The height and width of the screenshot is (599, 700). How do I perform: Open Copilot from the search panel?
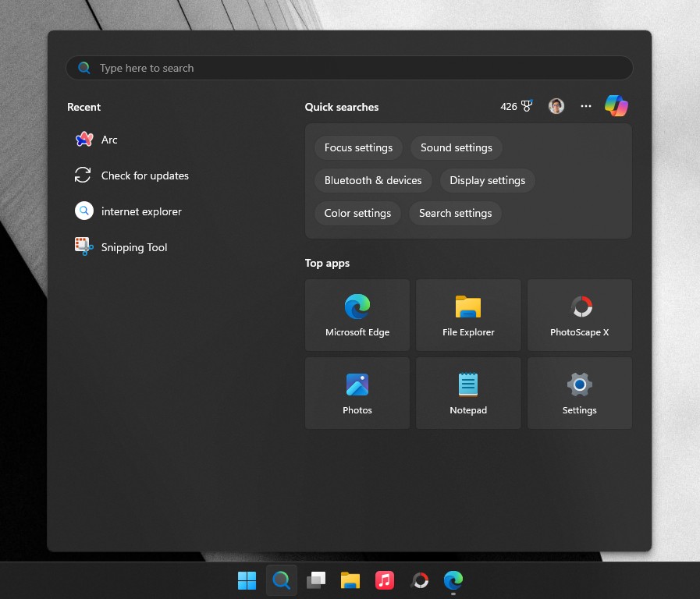click(x=616, y=105)
